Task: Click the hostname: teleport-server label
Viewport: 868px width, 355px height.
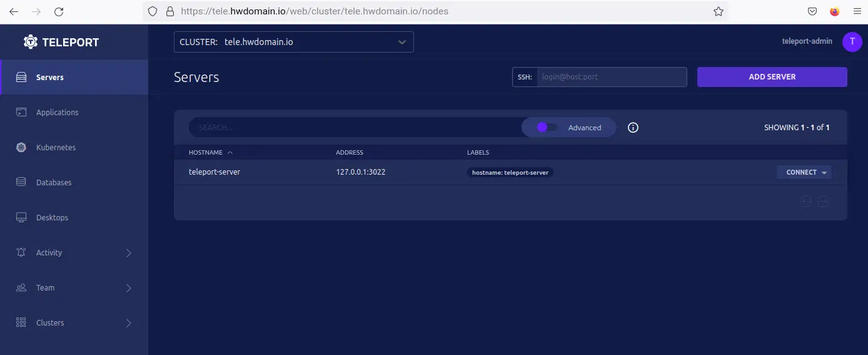Action: [x=510, y=172]
